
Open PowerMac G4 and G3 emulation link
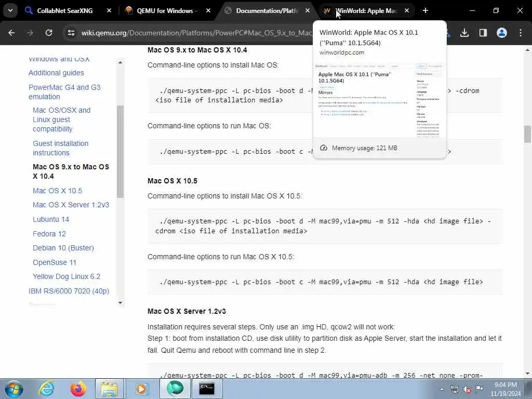[x=64, y=92]
